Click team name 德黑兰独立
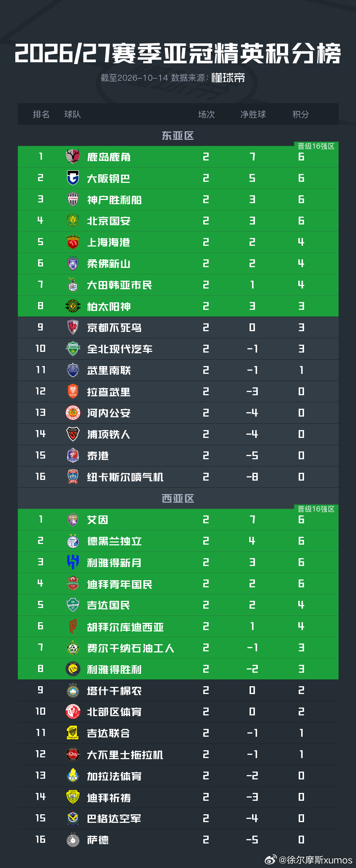This screenshot has height=868, width=356. pos(114,541)
